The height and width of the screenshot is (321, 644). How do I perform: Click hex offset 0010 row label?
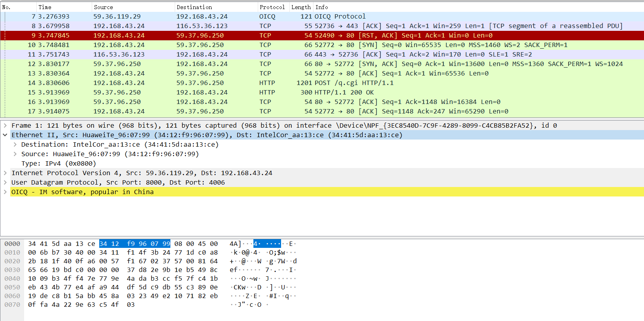pos(12,253)
